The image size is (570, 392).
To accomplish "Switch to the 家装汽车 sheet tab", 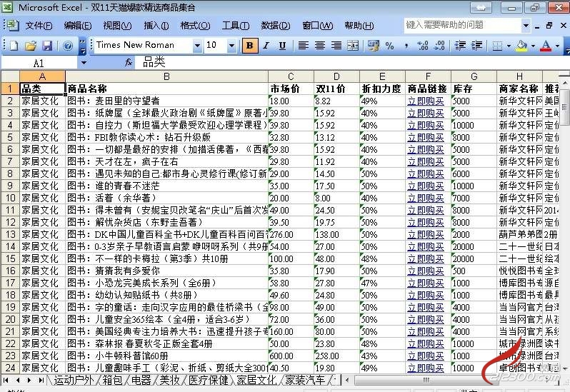I will tap(304, 380).
